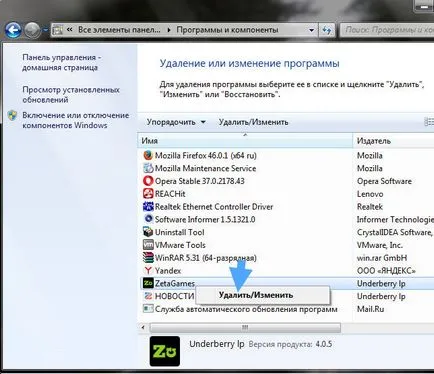
Task: Click the Realtek Ethernet Controller Driver icon
Action: [x=148, y=207]
